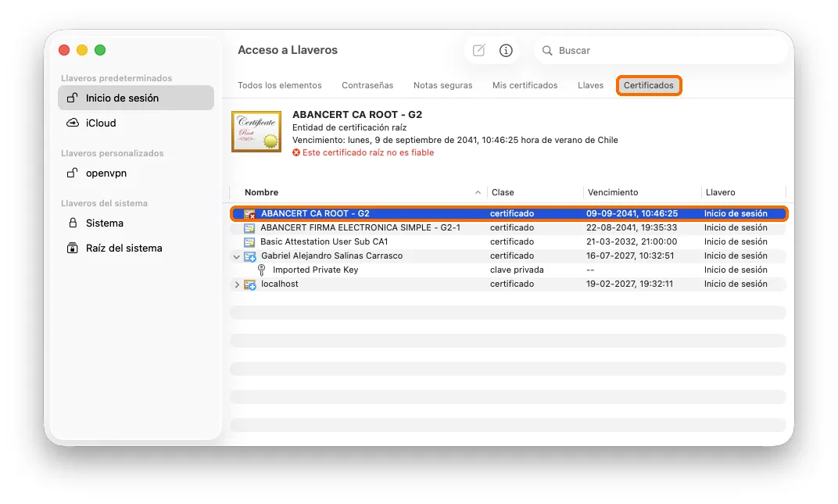Select the iCloud keychain cloud icon
The image size is (838, 504).
click(72, 123)
